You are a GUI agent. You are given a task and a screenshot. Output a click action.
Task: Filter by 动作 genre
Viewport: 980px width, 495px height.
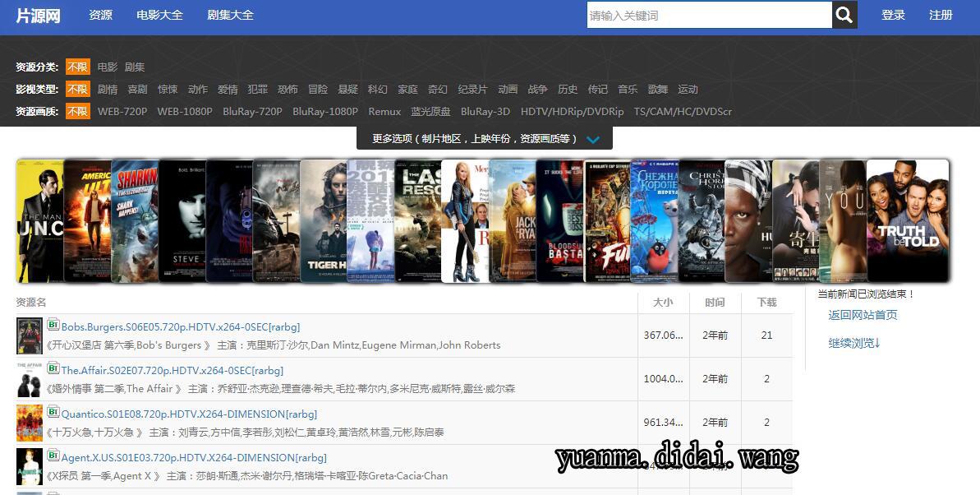pyautogui.click(x=197, y=90)
